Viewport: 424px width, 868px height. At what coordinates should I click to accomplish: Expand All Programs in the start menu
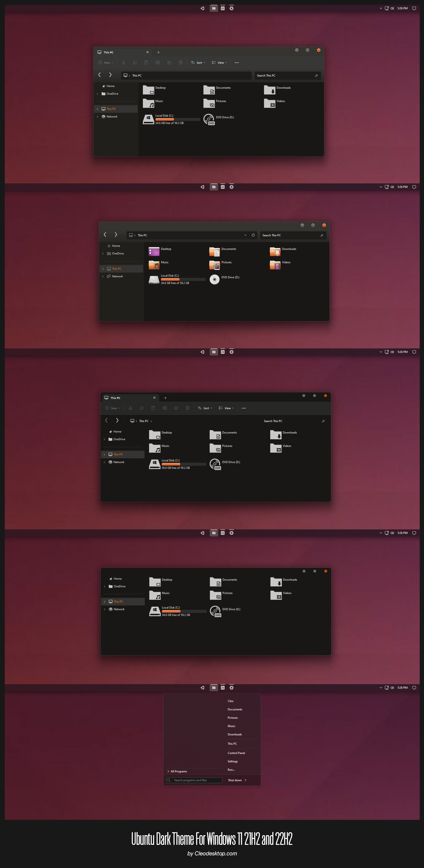tap(178, 771)
